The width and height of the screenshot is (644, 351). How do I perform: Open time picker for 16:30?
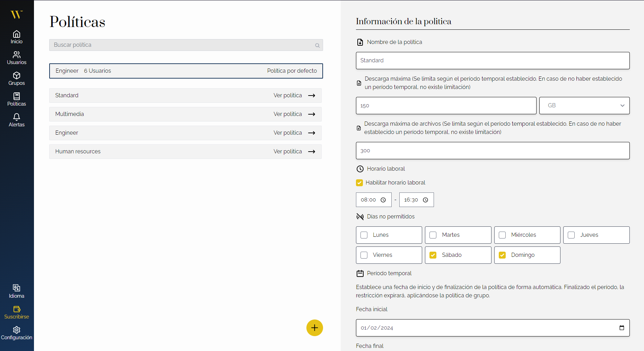point(425,200)
